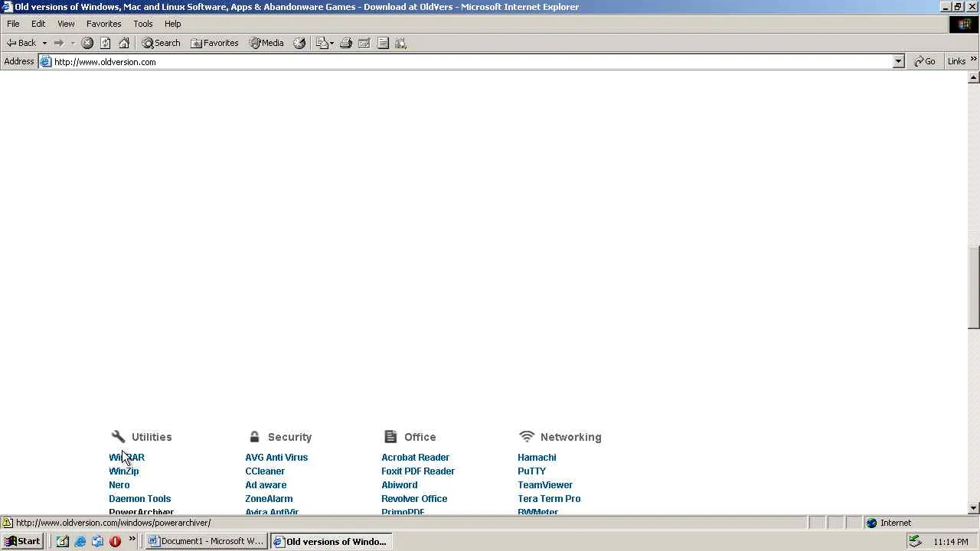Click the Discuss toolbar icon
The width and height of the screenshot is (980, 551).
coord(383,43)
